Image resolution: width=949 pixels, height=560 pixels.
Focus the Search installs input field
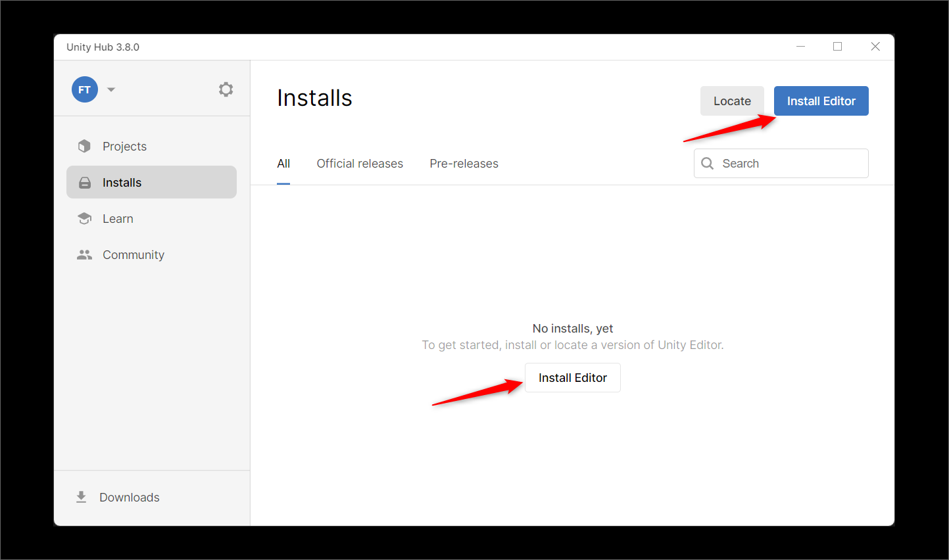point(789,164)
